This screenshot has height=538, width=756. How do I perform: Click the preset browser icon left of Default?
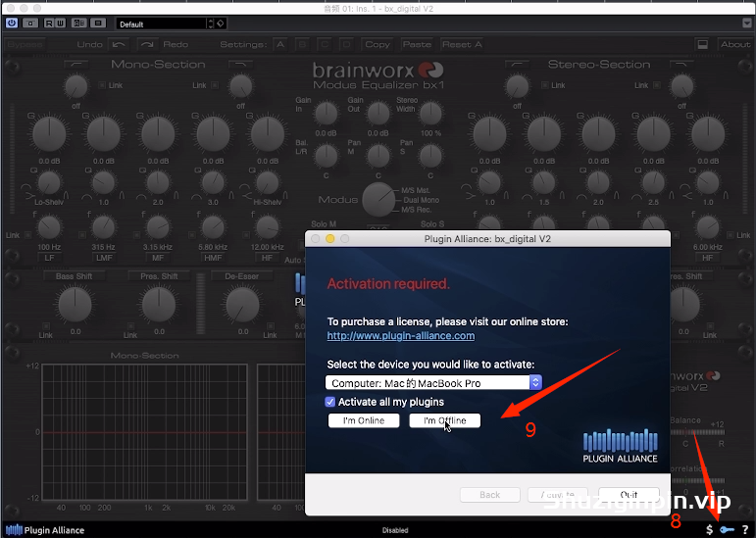98,24
